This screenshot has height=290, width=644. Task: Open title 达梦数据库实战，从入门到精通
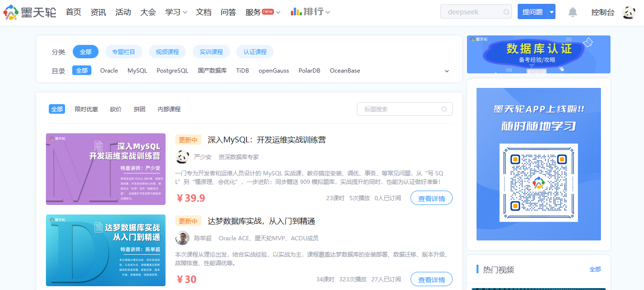261,221
